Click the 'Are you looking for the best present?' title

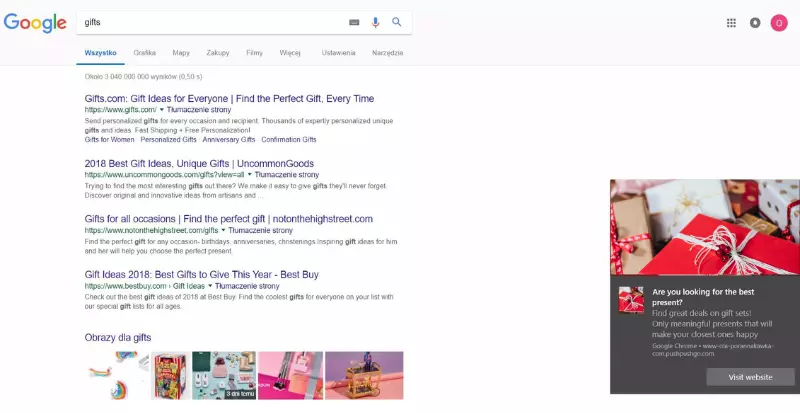pos(703,297)
